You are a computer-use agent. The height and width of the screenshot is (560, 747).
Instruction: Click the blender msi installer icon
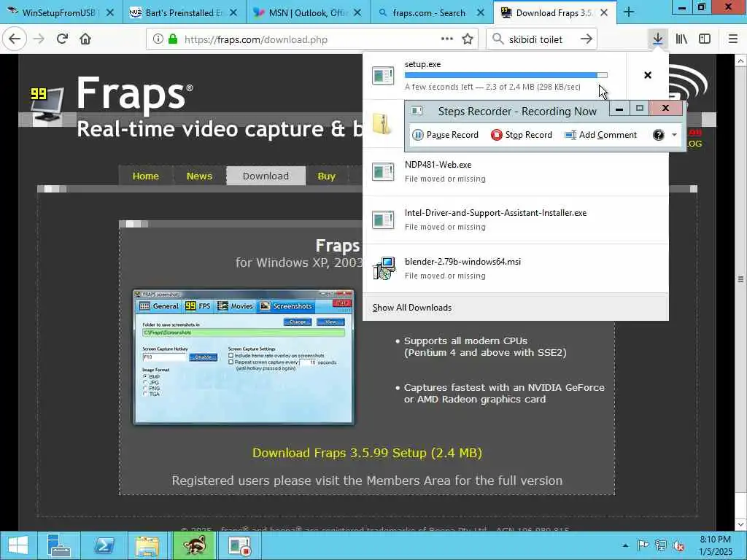click(384, 268)
